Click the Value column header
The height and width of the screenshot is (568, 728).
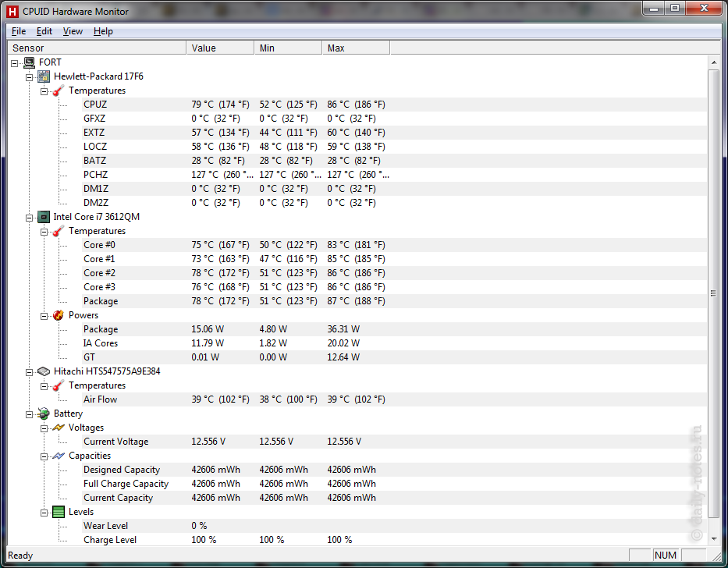[x=219, y=48]
